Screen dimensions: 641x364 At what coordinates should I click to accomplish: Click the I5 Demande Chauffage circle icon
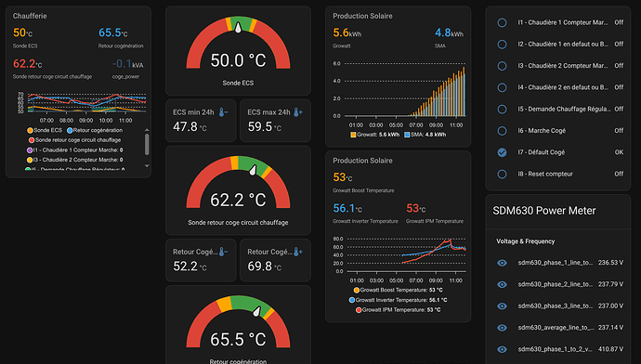coord(502,109)
